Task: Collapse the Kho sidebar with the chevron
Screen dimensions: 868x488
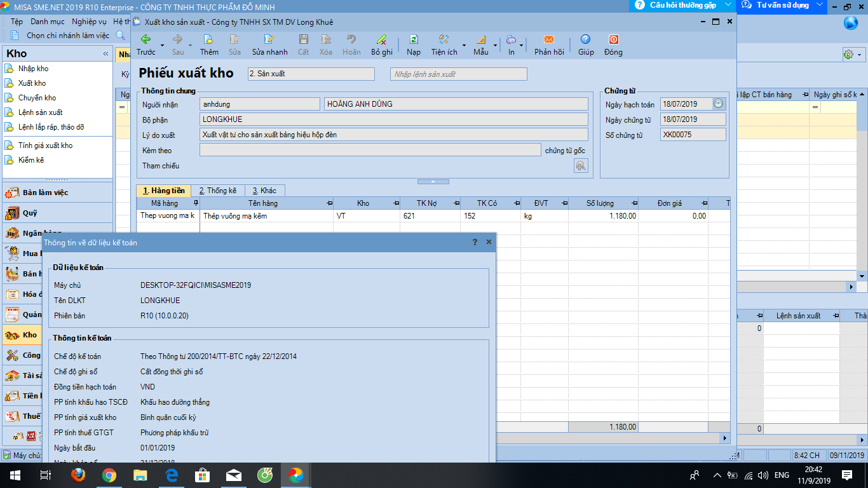Action: coord(105,54)
